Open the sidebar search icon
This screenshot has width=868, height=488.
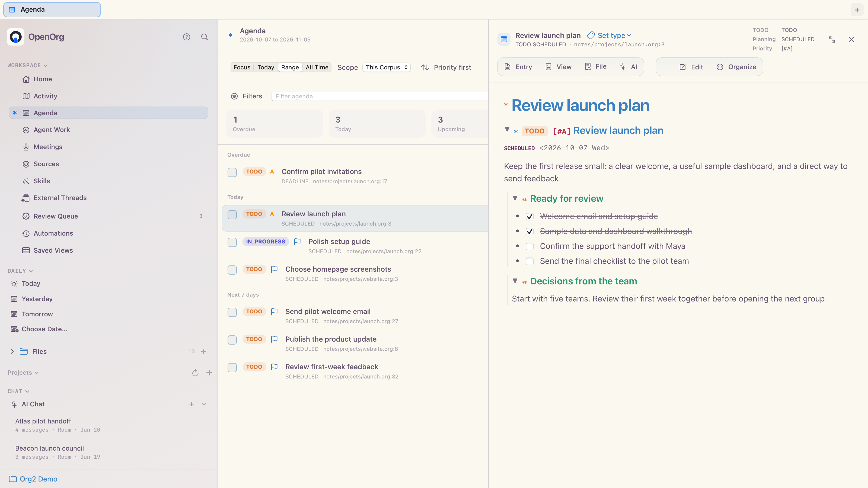click(x=205, y=37)
